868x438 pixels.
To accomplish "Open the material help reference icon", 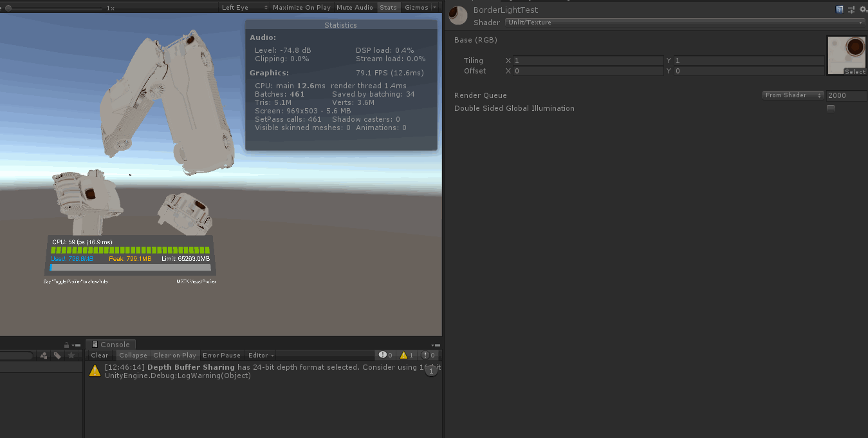I will 840,9.
